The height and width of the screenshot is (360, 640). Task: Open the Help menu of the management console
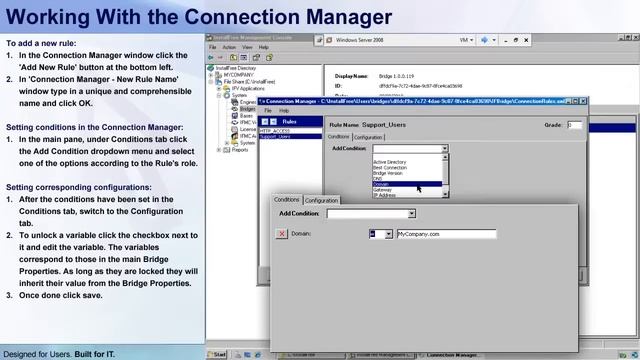264,47
